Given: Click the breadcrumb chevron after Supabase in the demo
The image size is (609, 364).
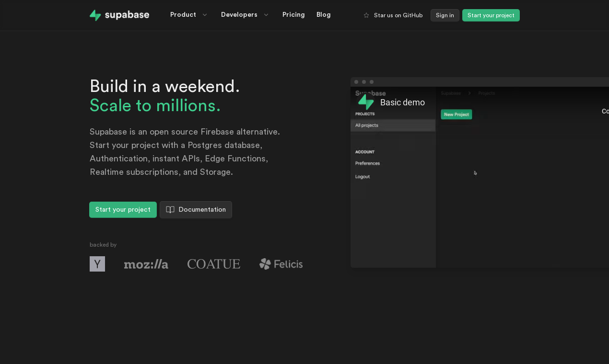Looking at the screenshot, I should pos(469,93).
